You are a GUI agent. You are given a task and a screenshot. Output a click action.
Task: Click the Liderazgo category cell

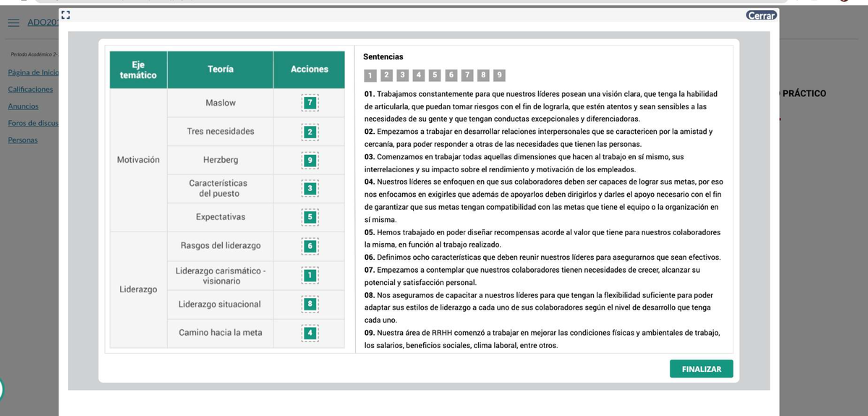[x=138, y=289]
